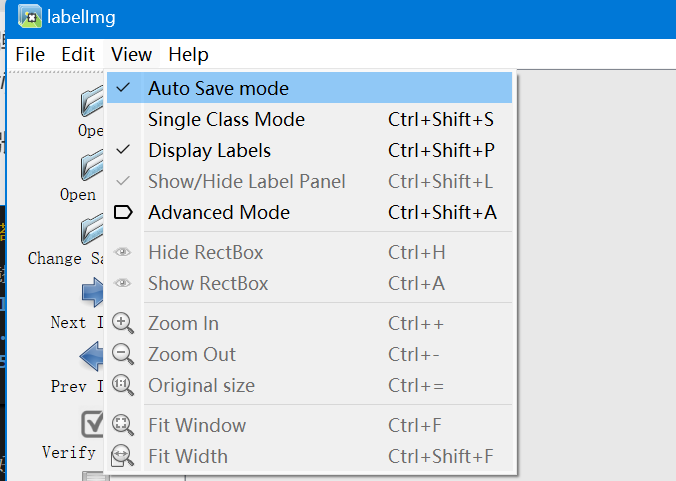Click the Zoom Out magnifier icon
676x481 pixels.
point(123,354)
